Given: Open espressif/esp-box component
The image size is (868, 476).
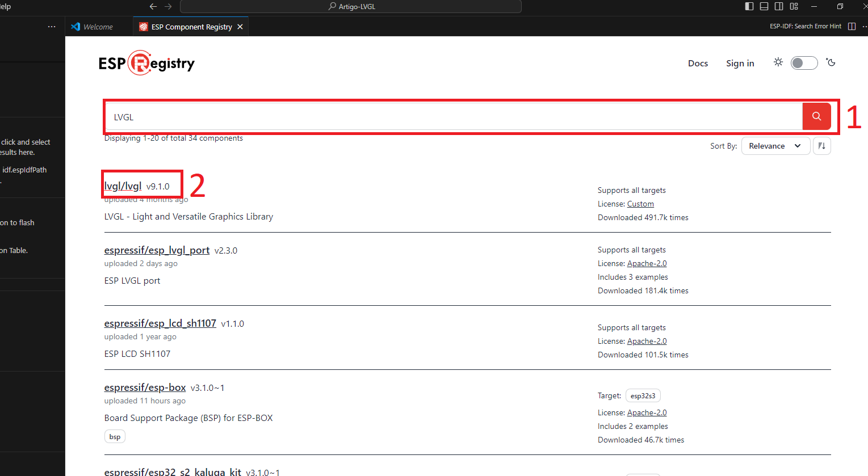Looking at the screenshot, I should (145, 387).
